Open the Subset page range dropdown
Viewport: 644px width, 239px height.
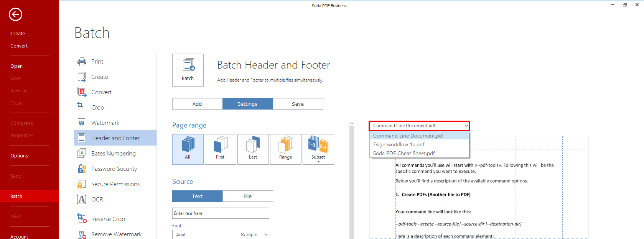[318, 149]
